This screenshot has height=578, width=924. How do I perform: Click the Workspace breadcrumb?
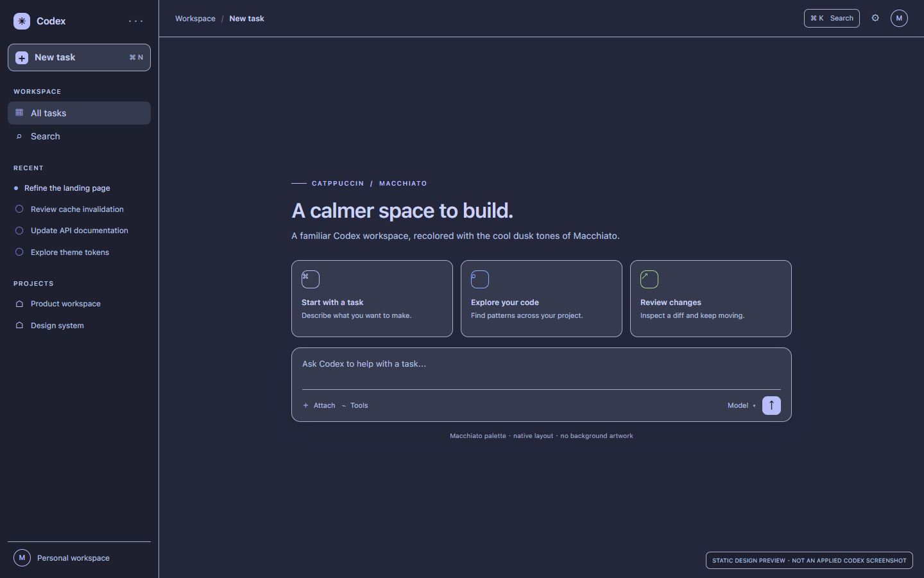click(x=195, y=19)
